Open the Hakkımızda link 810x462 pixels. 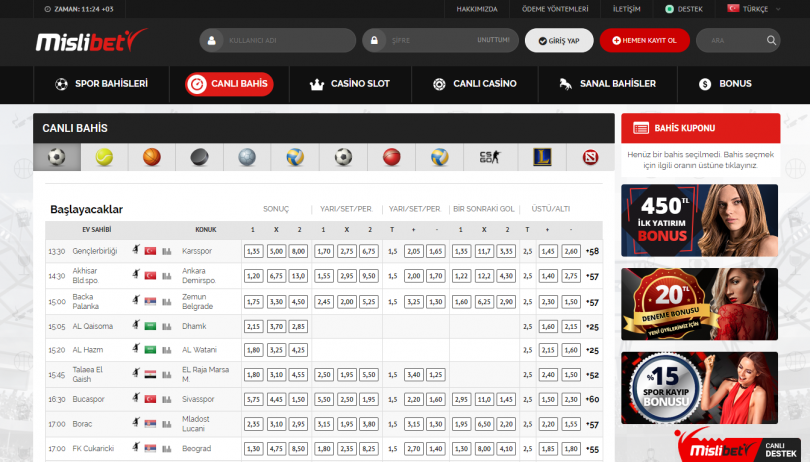coord(477,9)
